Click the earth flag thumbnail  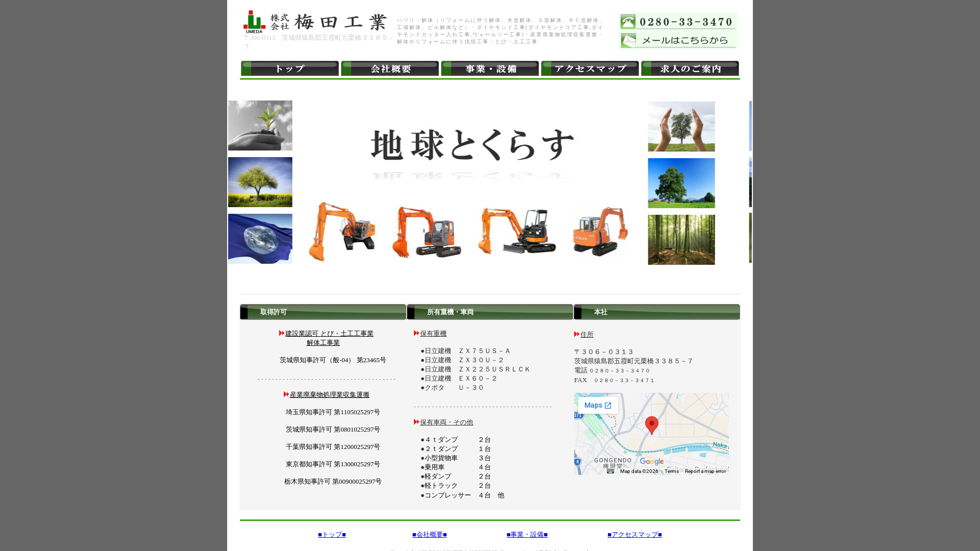point(260,239)
